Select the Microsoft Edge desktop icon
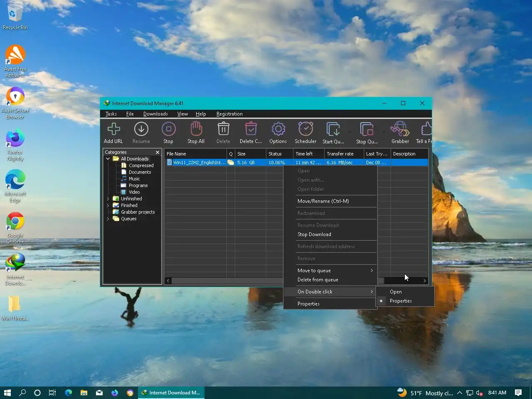Viewport: 532px width, 399px height. [x=15, y=186]
